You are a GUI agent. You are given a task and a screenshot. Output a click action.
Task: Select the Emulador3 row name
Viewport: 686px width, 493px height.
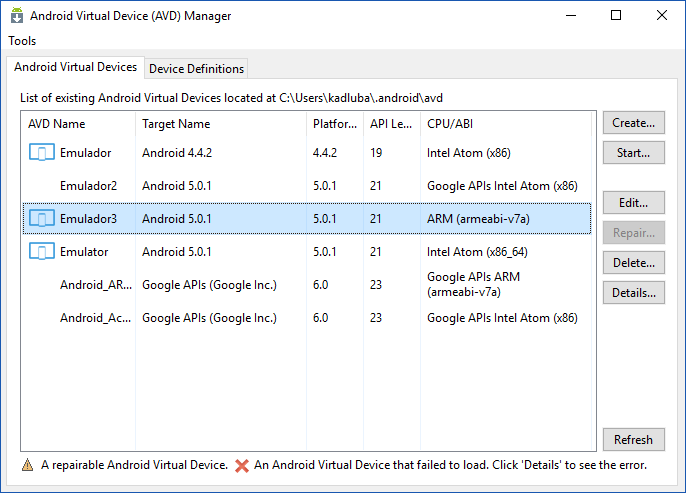88,218
